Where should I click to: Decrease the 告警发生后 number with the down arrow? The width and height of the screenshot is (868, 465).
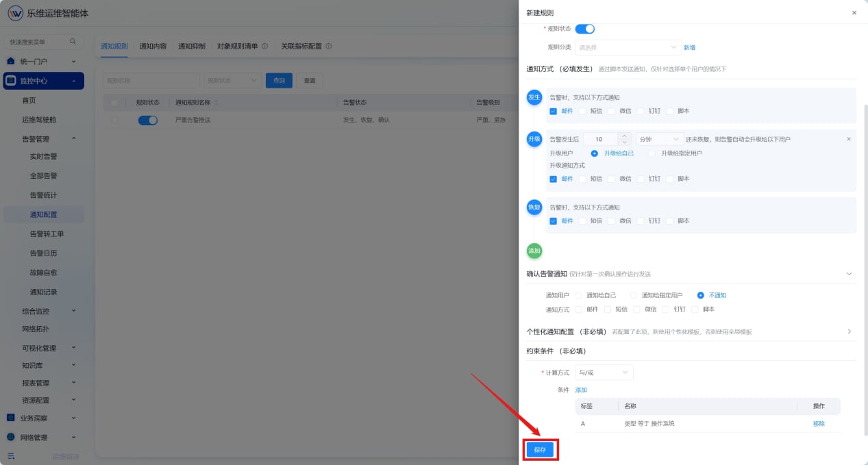[623, 142]
